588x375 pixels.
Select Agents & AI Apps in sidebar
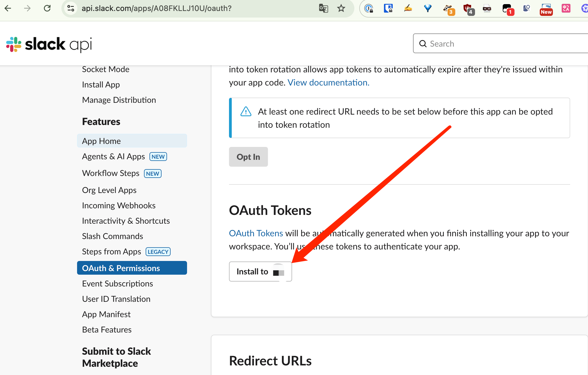click(113, 157)
